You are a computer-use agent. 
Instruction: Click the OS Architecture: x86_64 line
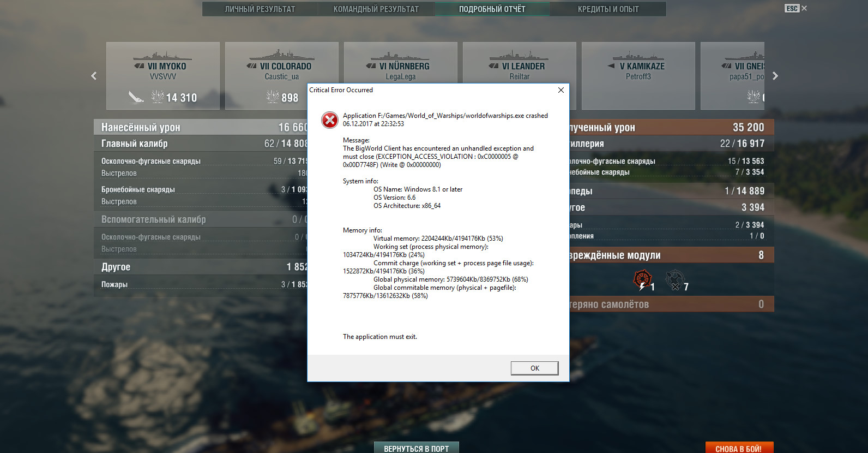[407, 206]
